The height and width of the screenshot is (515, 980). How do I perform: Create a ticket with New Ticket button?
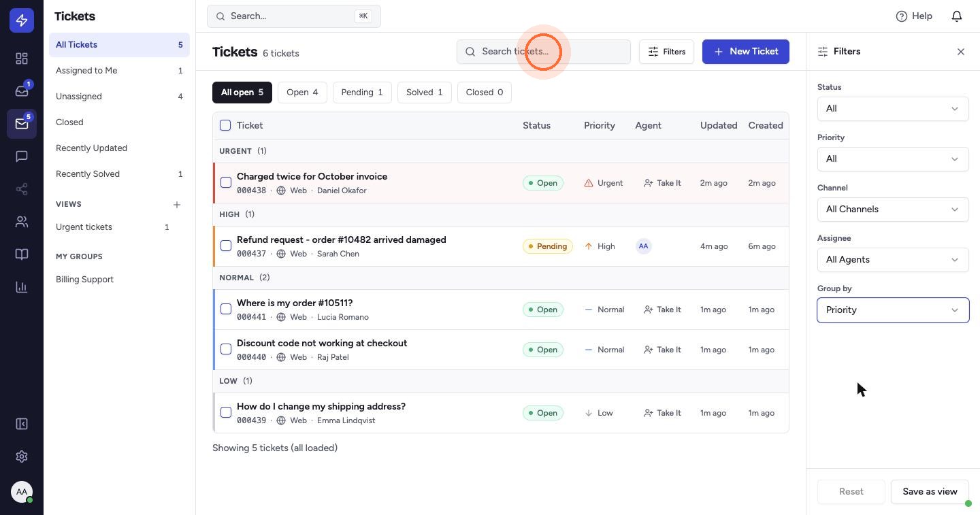(746, 52)
